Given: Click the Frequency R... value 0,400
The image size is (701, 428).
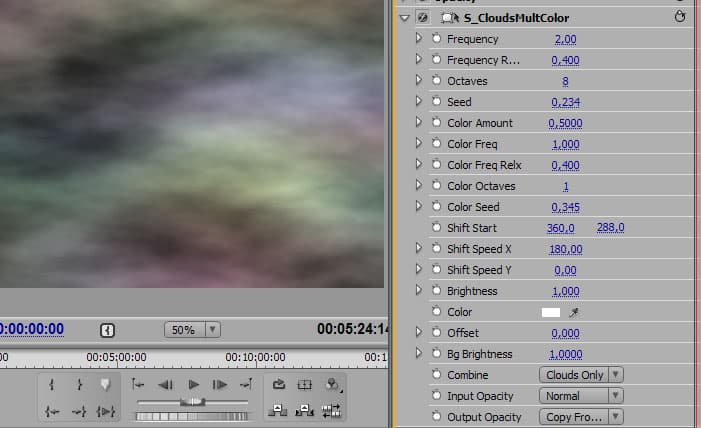Looking at the screenshot, I should (x=565, y=60).
